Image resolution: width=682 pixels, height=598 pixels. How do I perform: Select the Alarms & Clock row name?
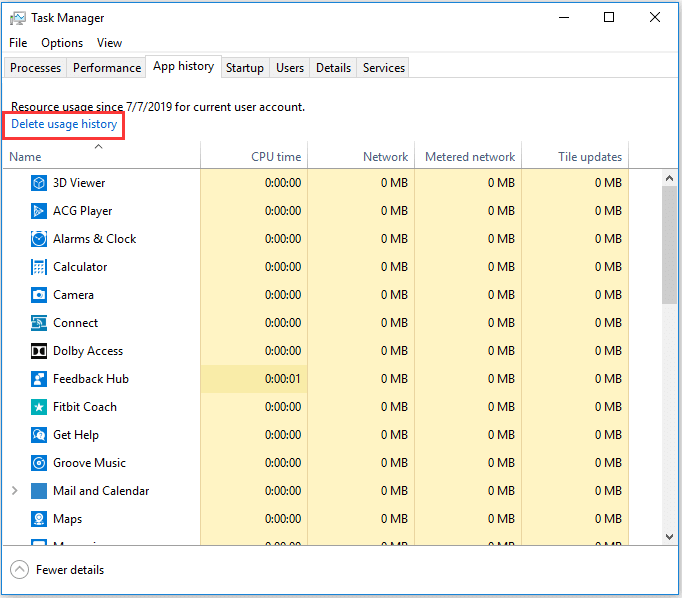95,239
